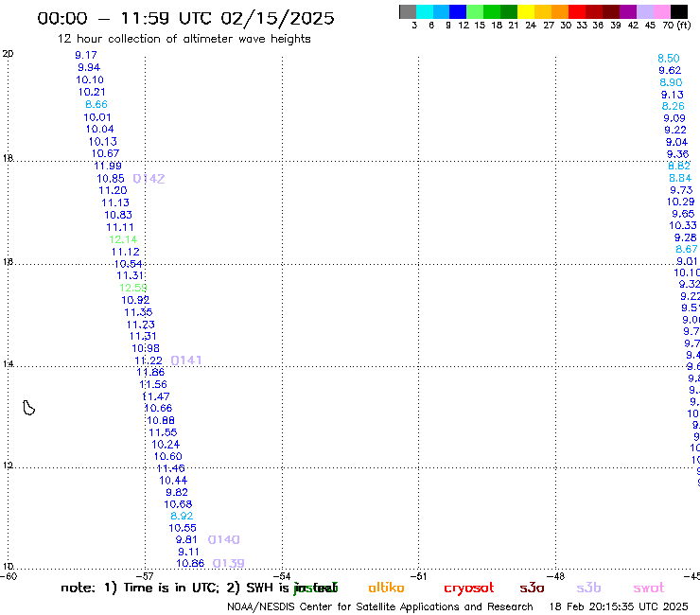Click the 12 hour collection subtitle
The image size is (700, 615).
(184, 39)
